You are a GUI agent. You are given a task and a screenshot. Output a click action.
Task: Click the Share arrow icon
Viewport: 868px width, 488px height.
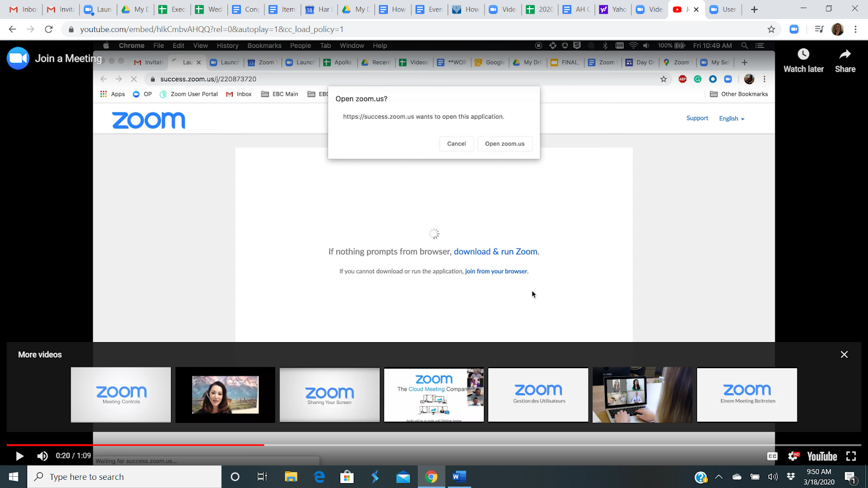(845, 54)
